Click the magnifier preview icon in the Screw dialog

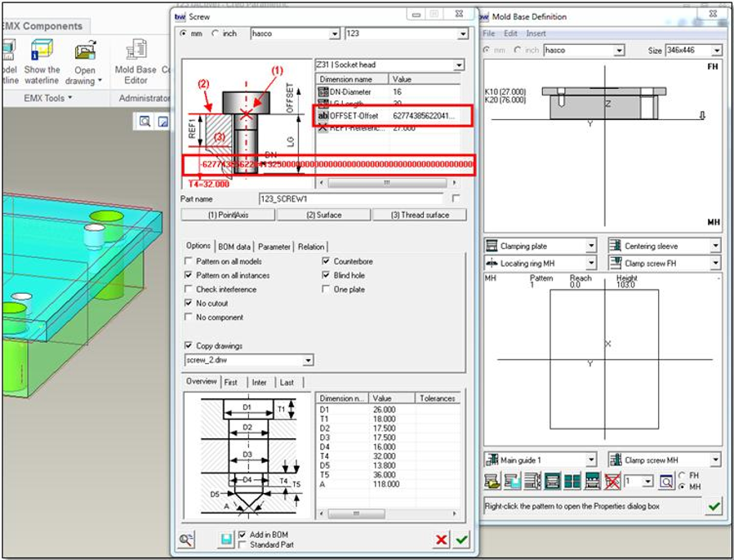186,540
